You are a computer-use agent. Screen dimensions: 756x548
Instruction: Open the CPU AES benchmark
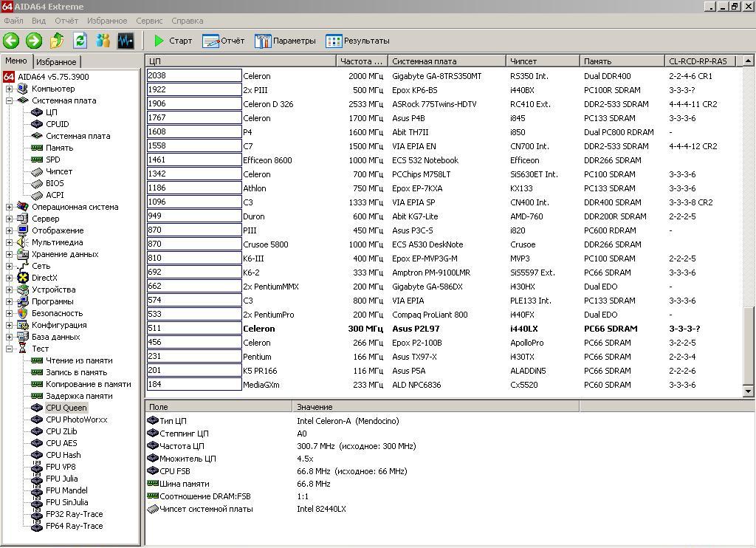click(61, 443)
